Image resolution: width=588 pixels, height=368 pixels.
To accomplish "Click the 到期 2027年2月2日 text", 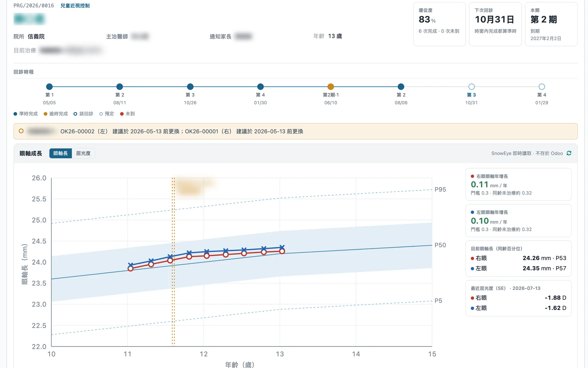I will coord(546,35).
